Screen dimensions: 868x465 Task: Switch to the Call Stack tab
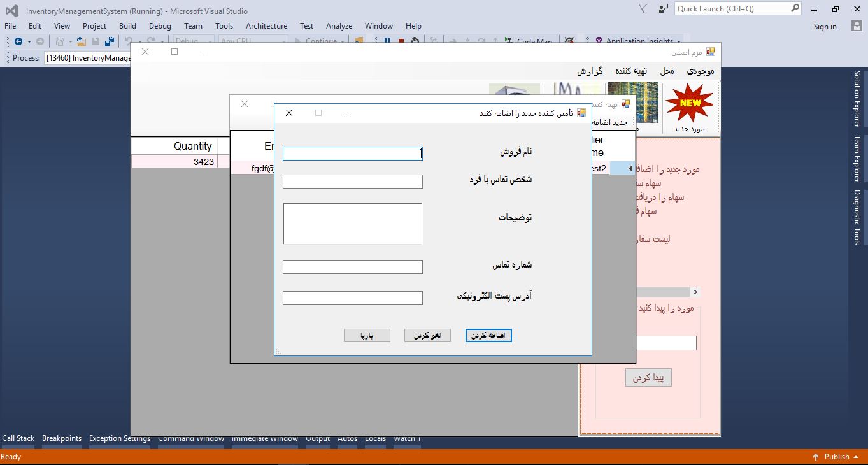click(x=18, y=438)
